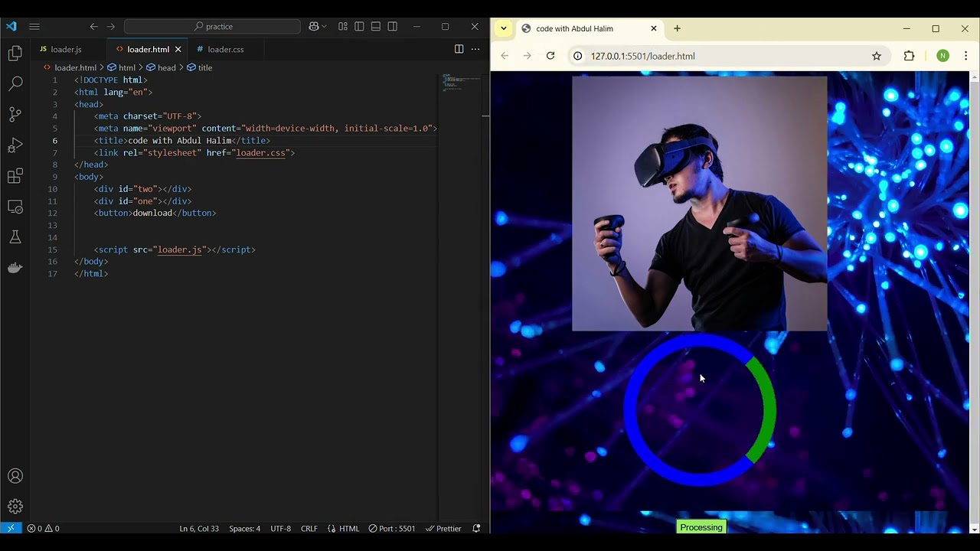Open the remote window status button

[x=11, y=528]
